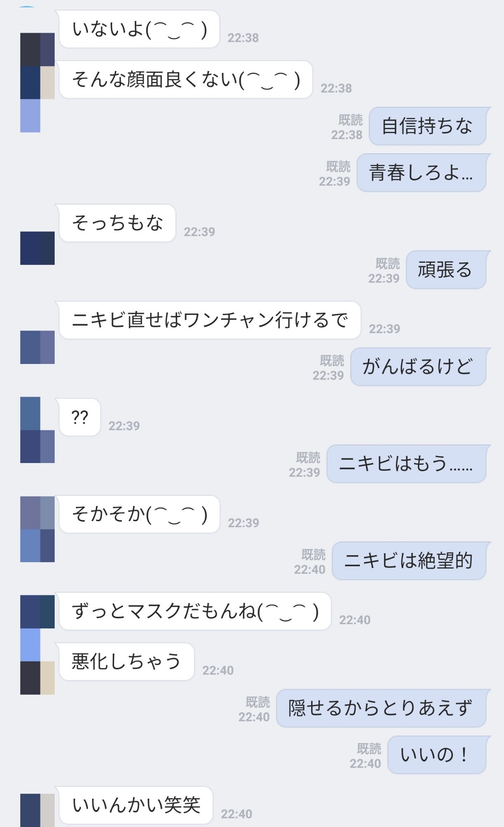Select the 悪化しちゃう message bubble

tap(127, 662)
